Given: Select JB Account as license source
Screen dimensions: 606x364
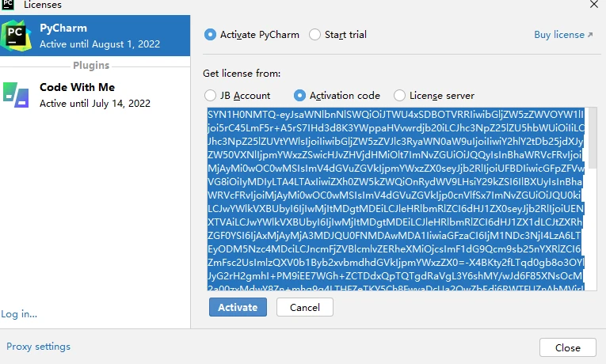Looking at the screenshot, I should (x=210, y=96).
